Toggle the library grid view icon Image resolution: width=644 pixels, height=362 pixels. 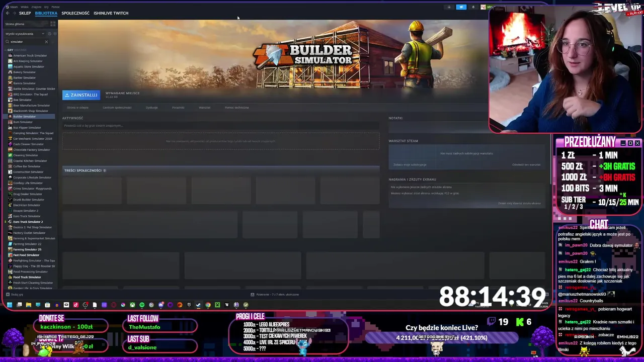coord(53,24)
